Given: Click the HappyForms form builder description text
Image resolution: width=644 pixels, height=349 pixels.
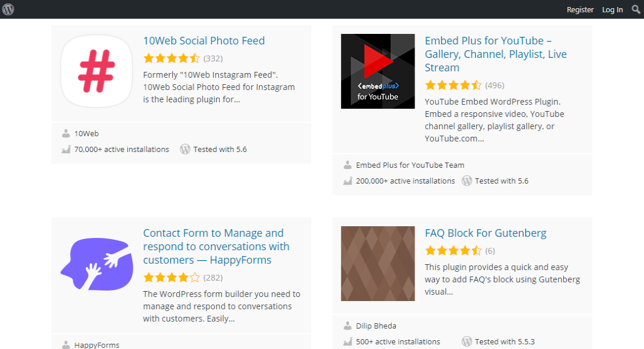Looking at the screenshot, I should pyautogui.click(x=222, y=306).
